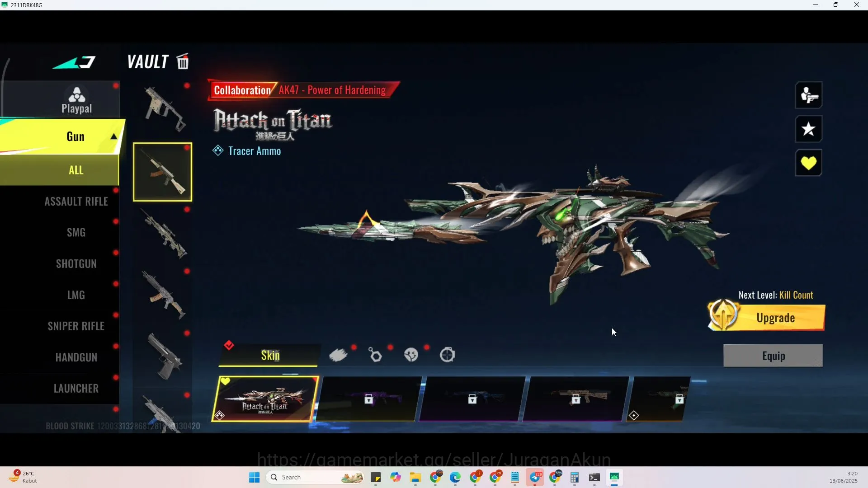Open the crosshair tab icon
Viewport: 868px width, 488px height.
tap(448, 355)
